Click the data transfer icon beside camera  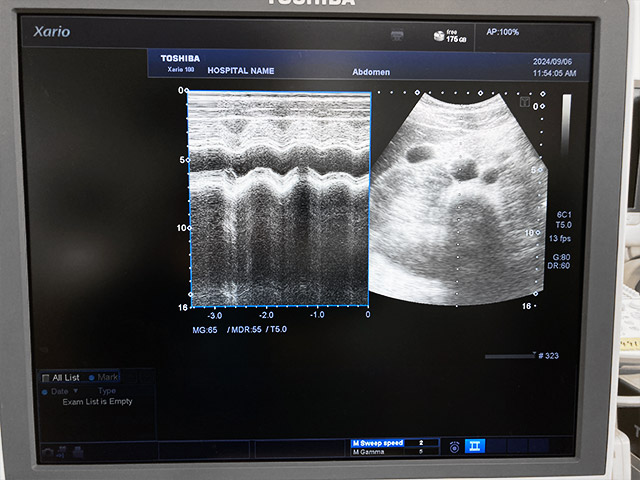coord(62,452)
